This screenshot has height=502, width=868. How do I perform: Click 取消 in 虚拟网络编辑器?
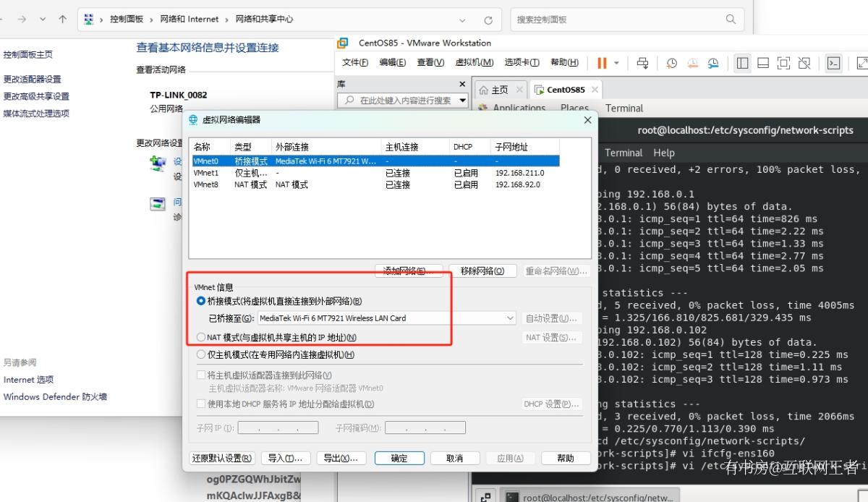pos(455,458)
